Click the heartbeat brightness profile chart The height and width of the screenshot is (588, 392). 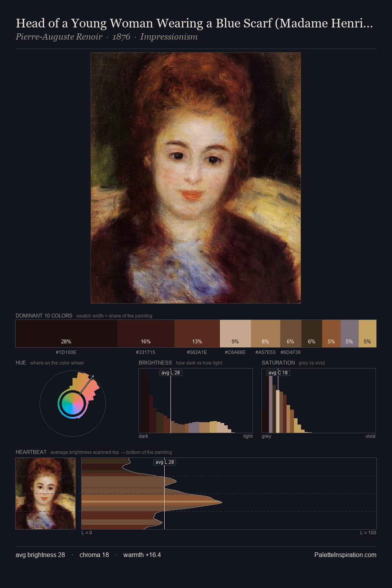click(229, 494)
